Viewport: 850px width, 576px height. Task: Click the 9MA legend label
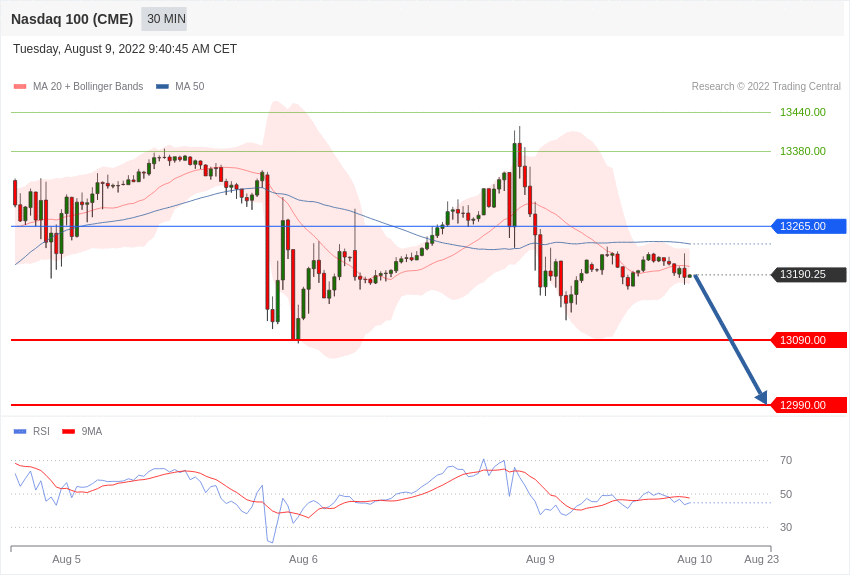(92, 432)
